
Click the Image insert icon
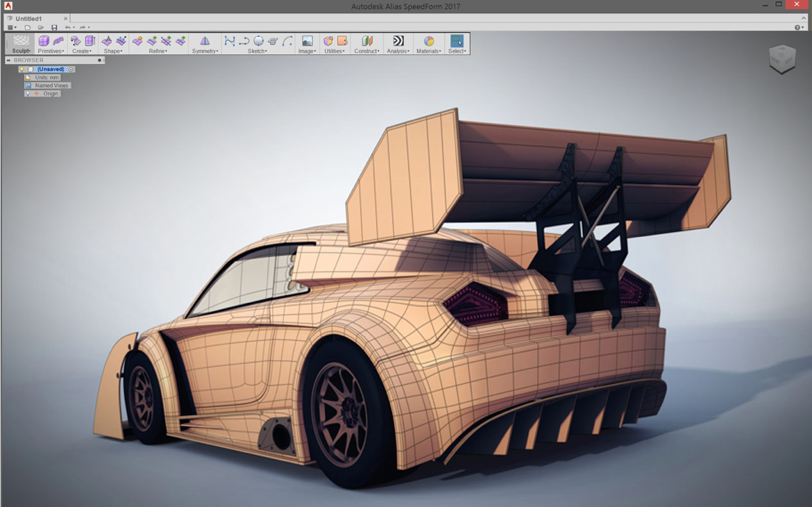click(307, 41)
